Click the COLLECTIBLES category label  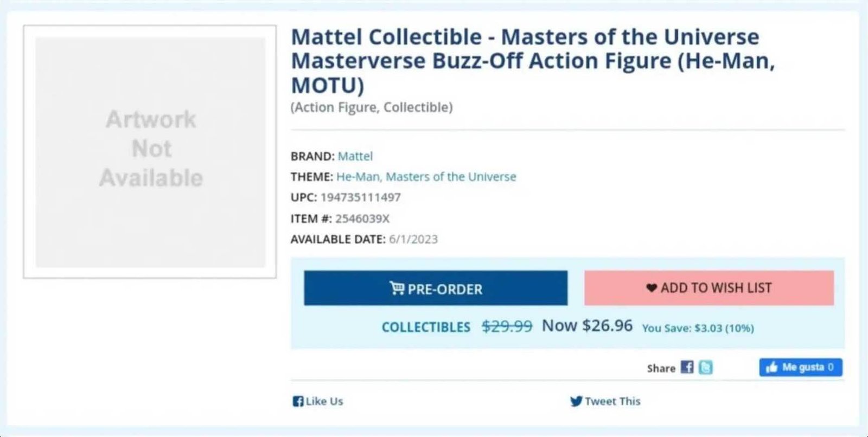[x=426, y=327]
